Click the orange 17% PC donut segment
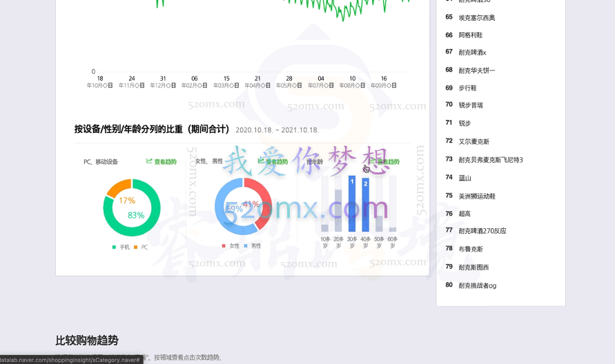 click(x=117, y=187)
